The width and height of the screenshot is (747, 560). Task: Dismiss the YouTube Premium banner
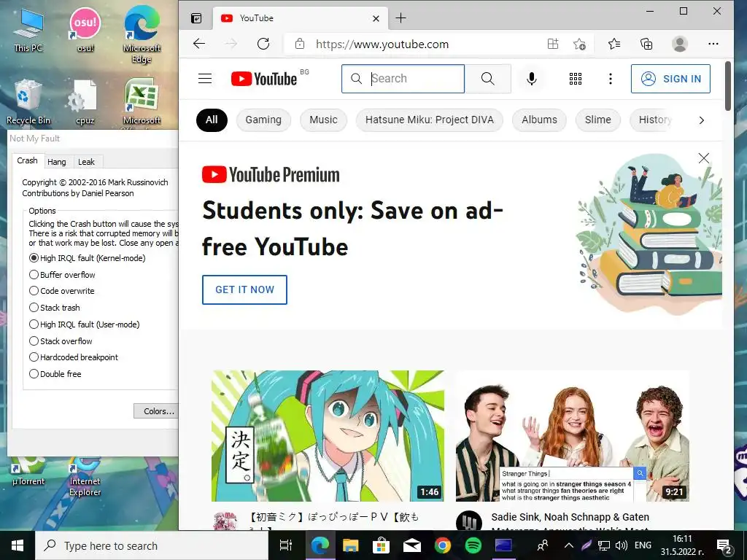704,158
